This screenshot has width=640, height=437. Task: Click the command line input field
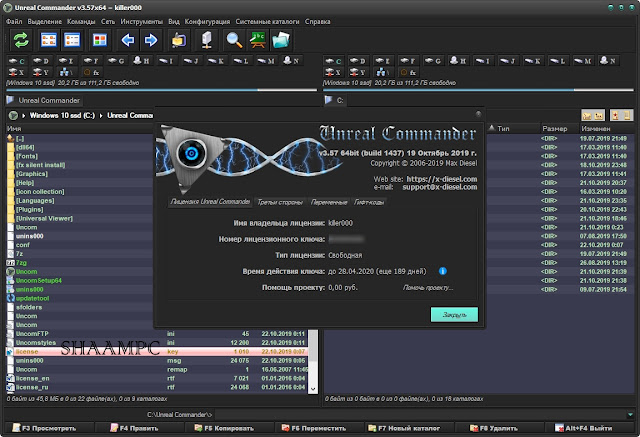(420, 415)
